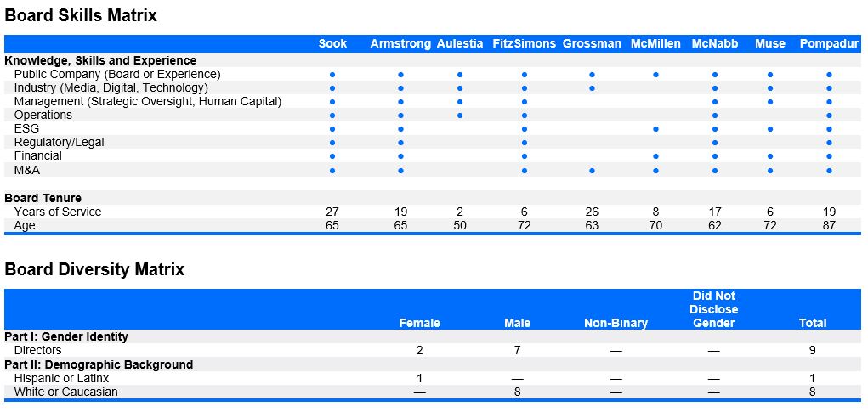Click the Non-Binary column header
Viewport: 868px width, 412px height.
coord(616,323)
